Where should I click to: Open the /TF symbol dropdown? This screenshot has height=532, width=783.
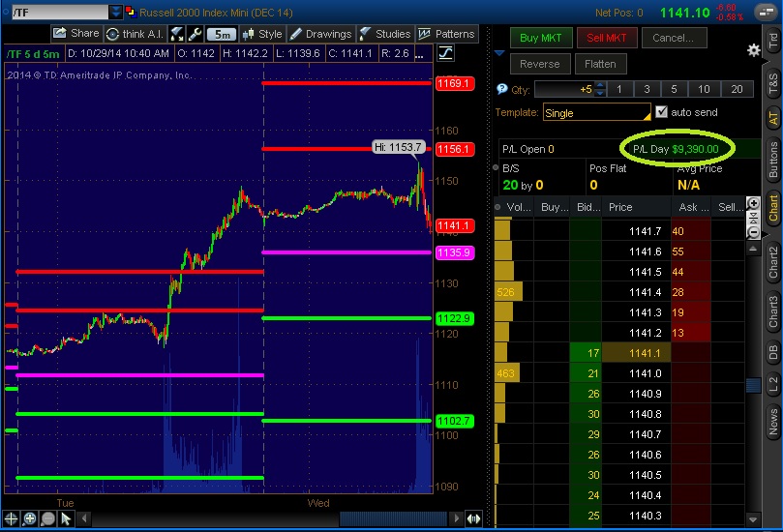(116, 13)
